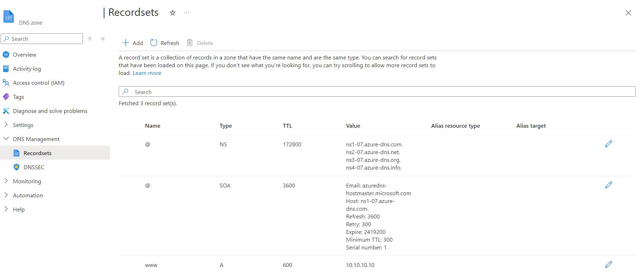The image size is (644, 274).
Task: Click the search magnifier icon in record search
Action: 125,91
